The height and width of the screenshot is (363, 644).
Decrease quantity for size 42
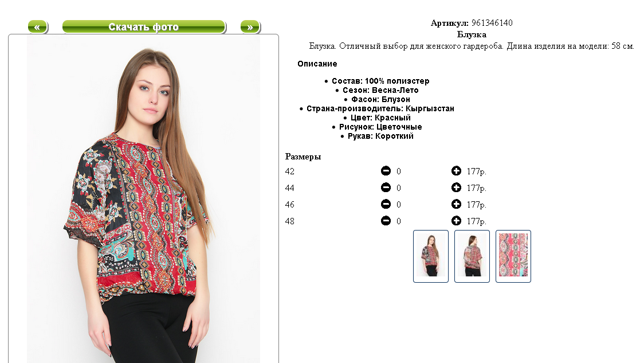coord(386,171)
